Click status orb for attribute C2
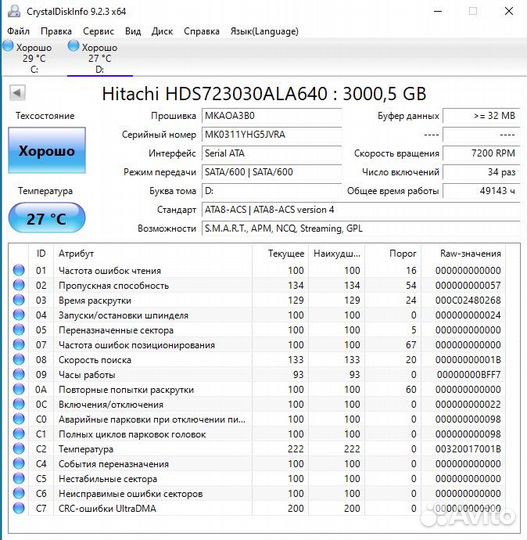 click(x=19, y=449)
